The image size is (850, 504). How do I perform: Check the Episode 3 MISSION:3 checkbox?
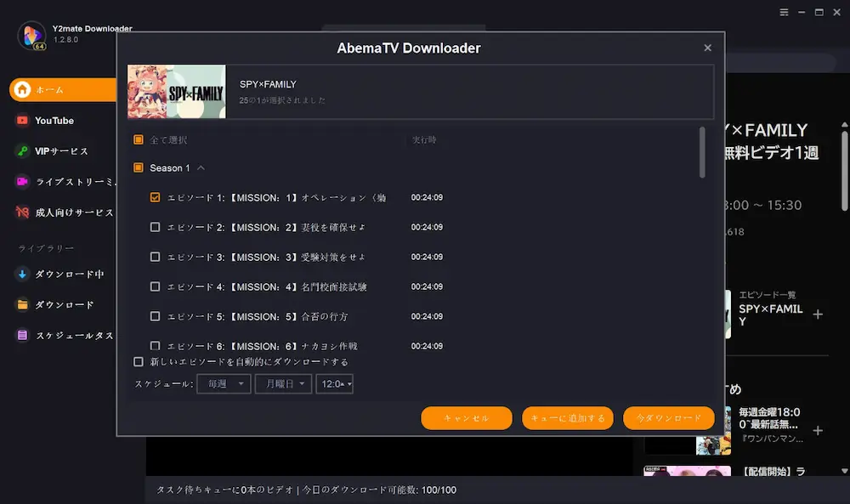point(155,257)
